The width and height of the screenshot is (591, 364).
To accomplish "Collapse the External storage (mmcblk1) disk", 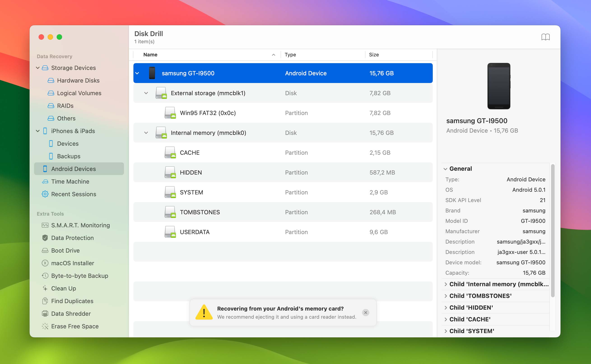I will pos(146,93).
